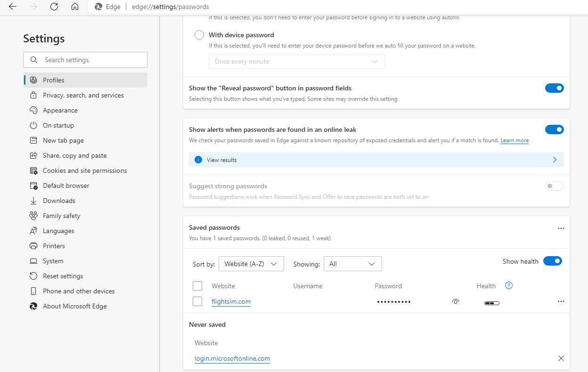
Task: Open the Sort by Website dropdown
Action: pos(251,264)
